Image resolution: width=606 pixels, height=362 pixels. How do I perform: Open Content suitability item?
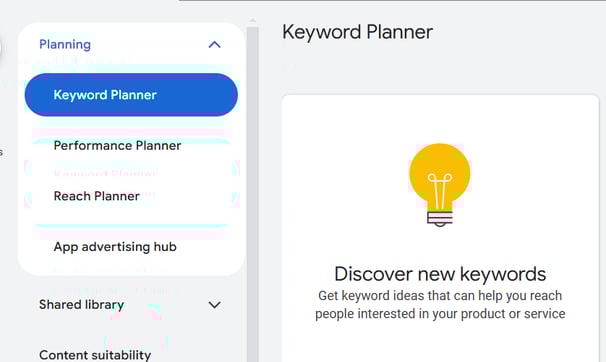coord(95,355)
